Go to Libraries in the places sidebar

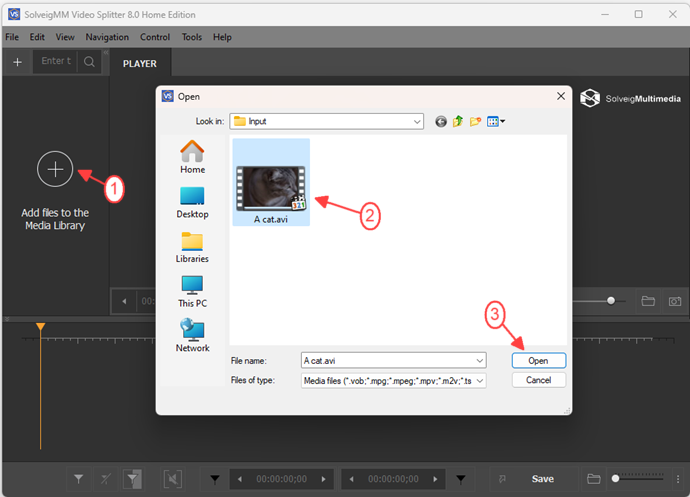(x=192, y=247)
